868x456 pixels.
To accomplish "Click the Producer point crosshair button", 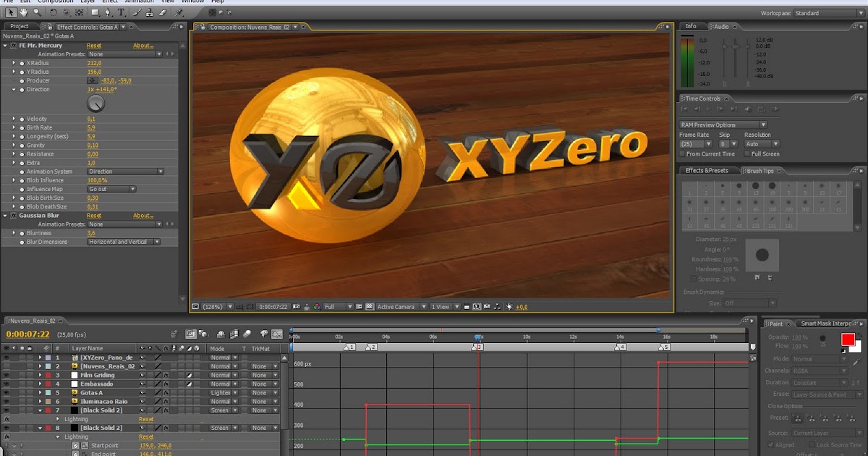I will (x=92, y=80).
